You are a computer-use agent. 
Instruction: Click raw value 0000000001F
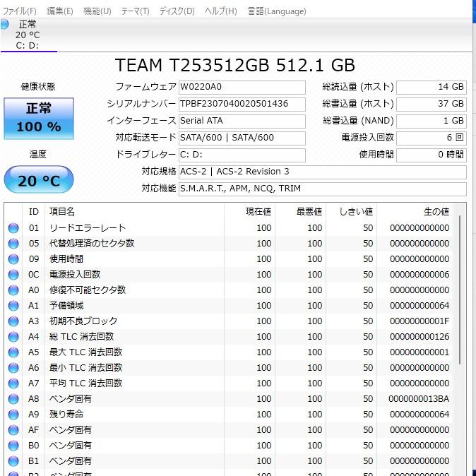click(x=420, y=321)
